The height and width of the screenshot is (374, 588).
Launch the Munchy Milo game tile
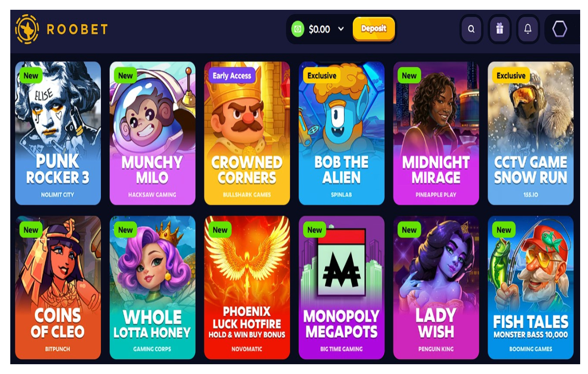click(x=152, y=133)
